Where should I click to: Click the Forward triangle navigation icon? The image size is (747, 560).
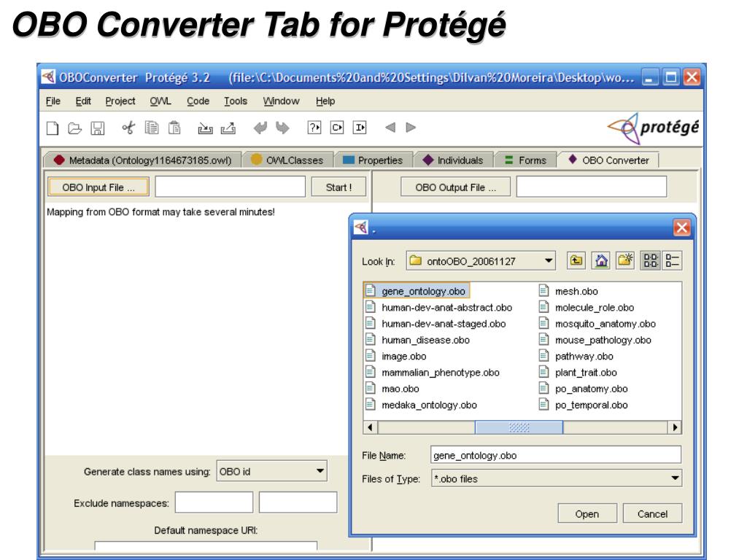pyautogui.click(x=411, y=128)
